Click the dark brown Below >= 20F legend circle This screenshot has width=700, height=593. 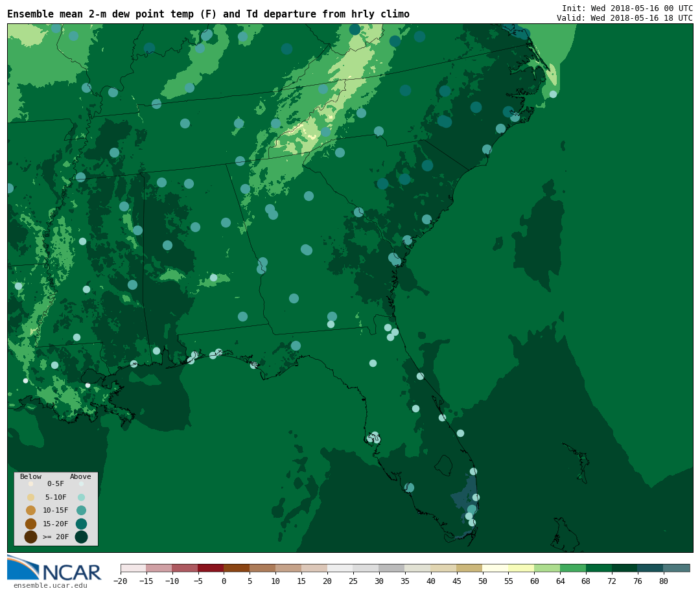[x=30, y=537]
